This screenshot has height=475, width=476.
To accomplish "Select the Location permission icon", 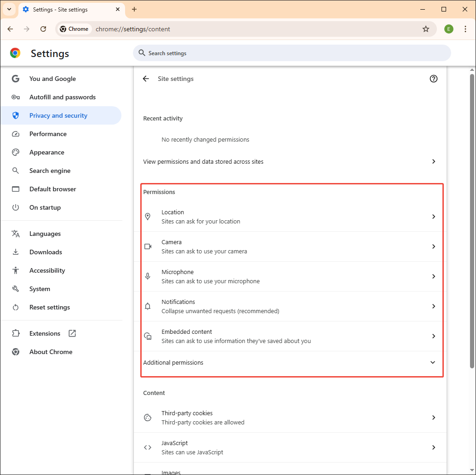I will pyautogui.click(x=148, y=216).
